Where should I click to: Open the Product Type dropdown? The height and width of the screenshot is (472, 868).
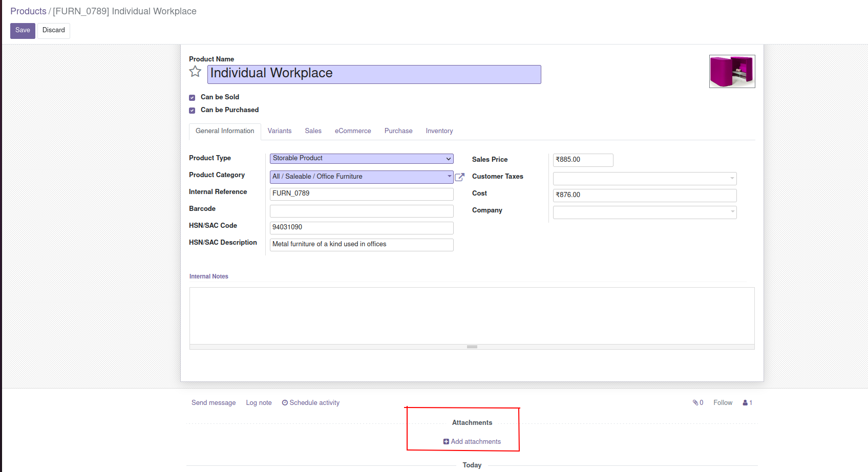[361, 159]
